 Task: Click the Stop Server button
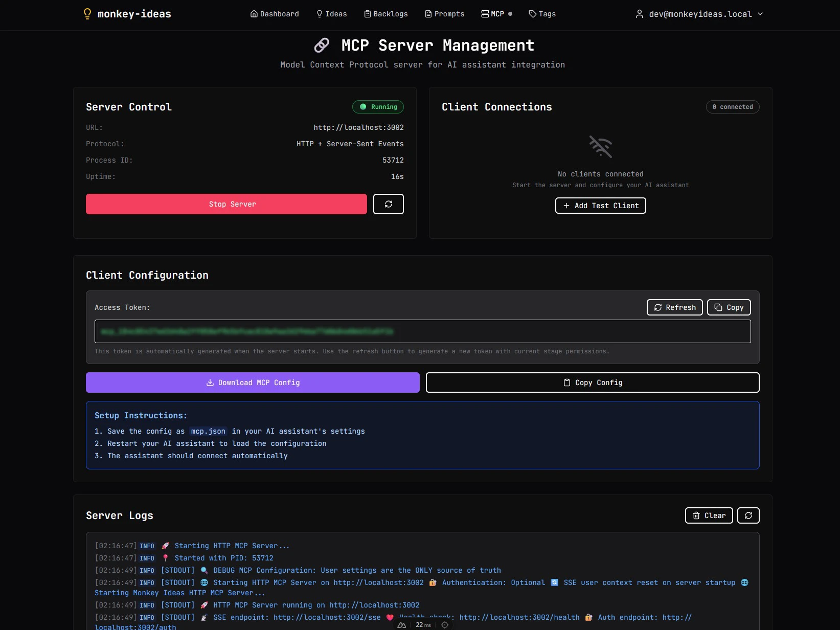pos(226,204)
